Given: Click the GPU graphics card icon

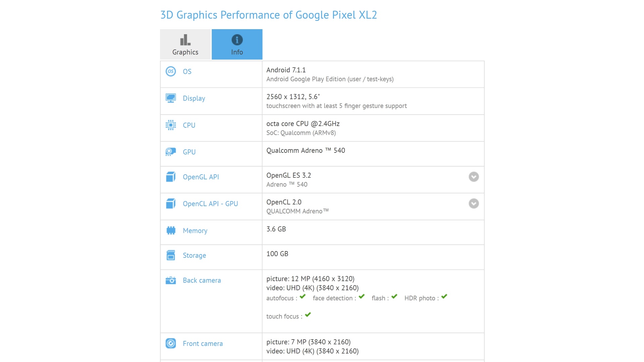Looking at the screenshot, I should 171,152.
